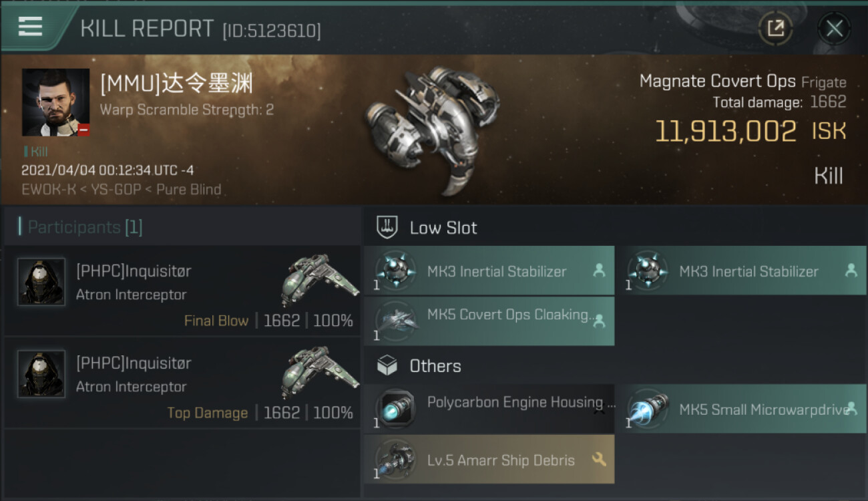868x501 pixels.
Task: Select the Lv.5 Amarr Ship Debris item
Action: point(489,460)
